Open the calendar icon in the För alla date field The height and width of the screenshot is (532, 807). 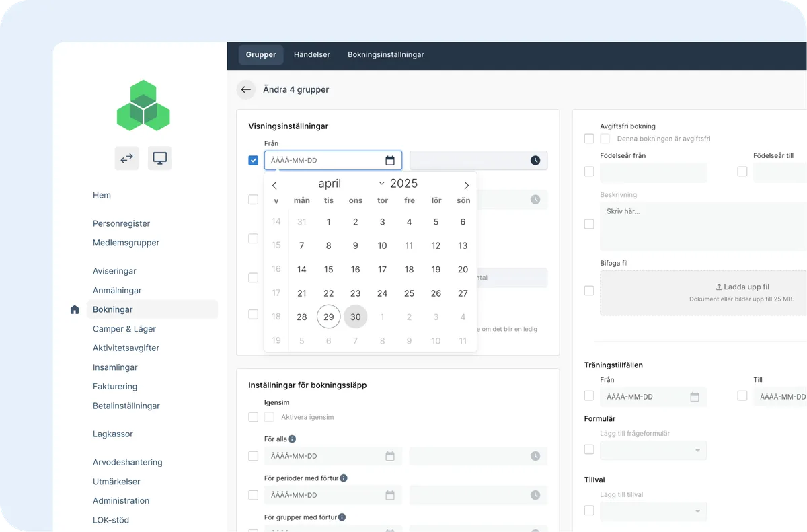click(390, 456)
